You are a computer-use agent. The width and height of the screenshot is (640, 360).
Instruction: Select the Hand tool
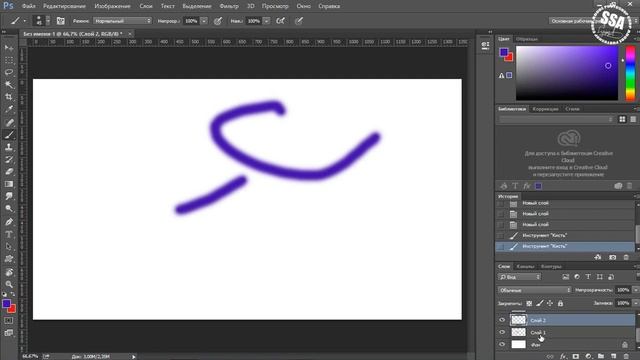coord(9,272)
